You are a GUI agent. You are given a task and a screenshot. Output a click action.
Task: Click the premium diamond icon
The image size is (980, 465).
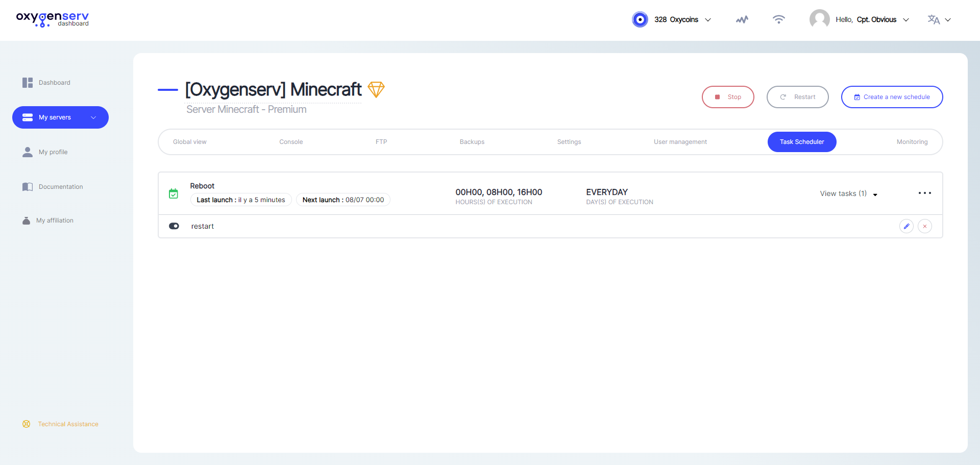click(x=376, y=90)
